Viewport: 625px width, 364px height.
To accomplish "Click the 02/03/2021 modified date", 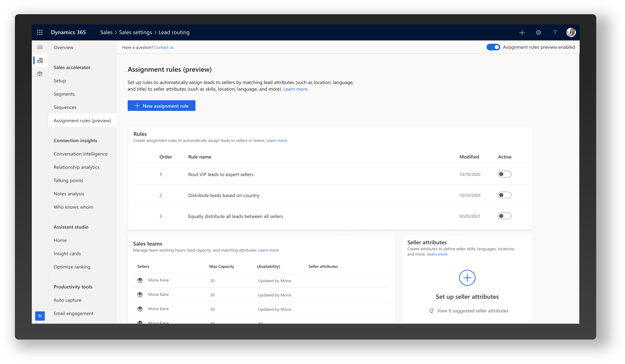I will click(x=469, y=216).
